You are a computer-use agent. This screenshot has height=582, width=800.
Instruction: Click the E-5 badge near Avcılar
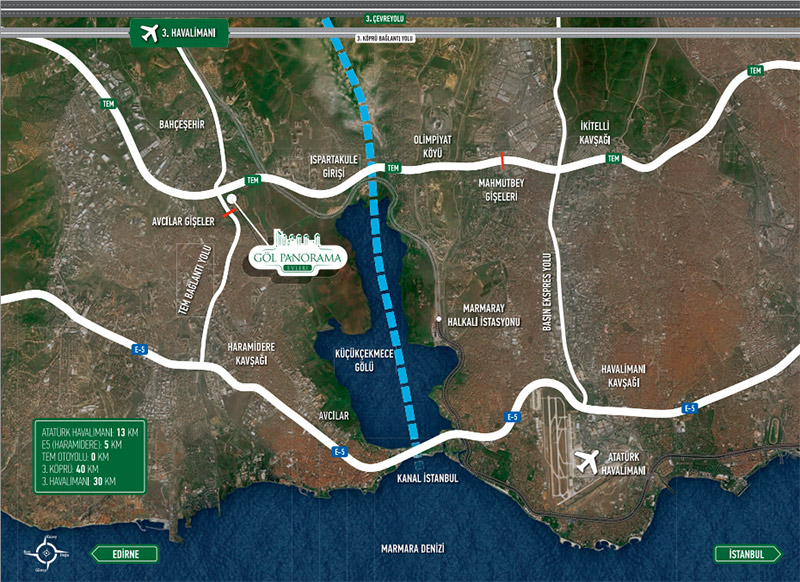coord(340,452)
